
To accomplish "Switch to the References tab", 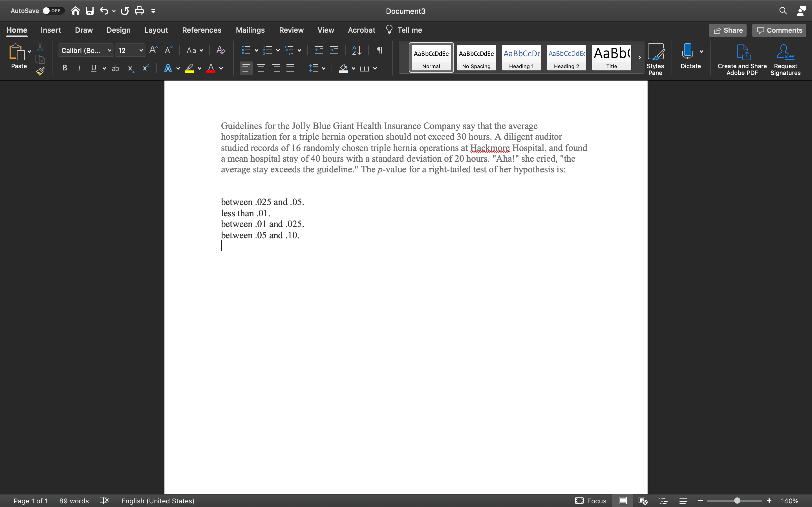I will pyautogui.click(x=202, y=30).
